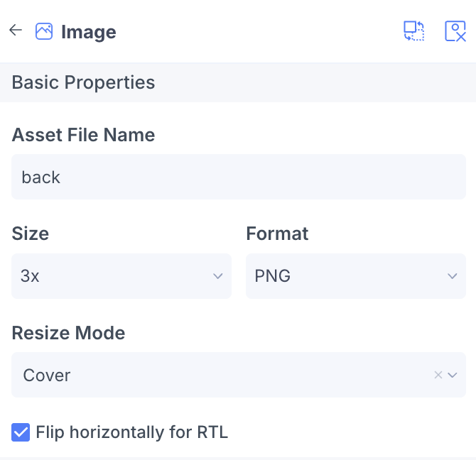Click the Format dropdown chevron arrow
Viewport: 476px width, 460px height.
coord(452,276)
